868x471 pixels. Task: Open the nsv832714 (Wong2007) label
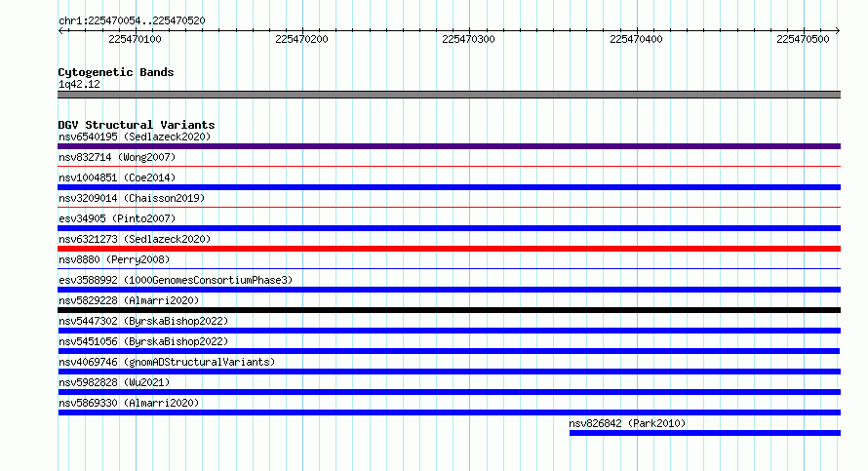tap(117, 157)
